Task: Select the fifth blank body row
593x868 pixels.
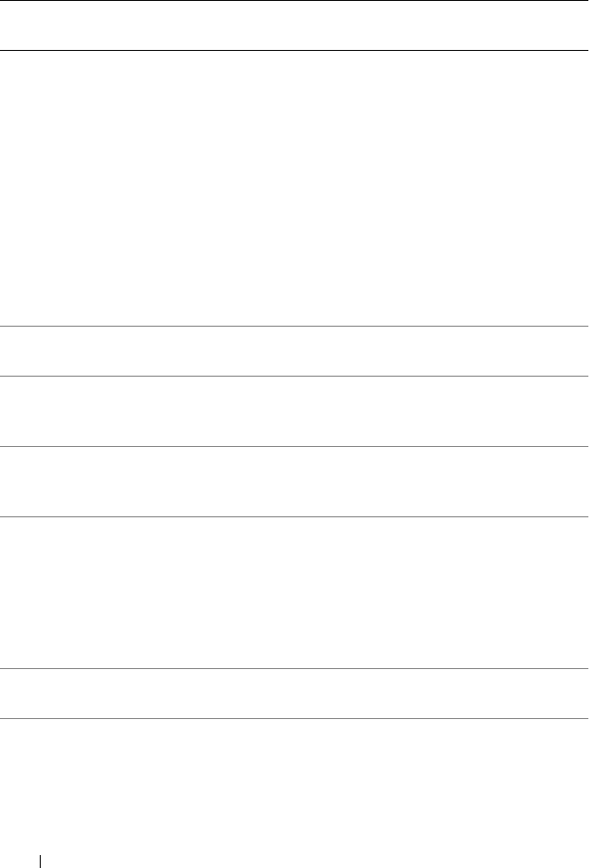Action: coord(296,592)
